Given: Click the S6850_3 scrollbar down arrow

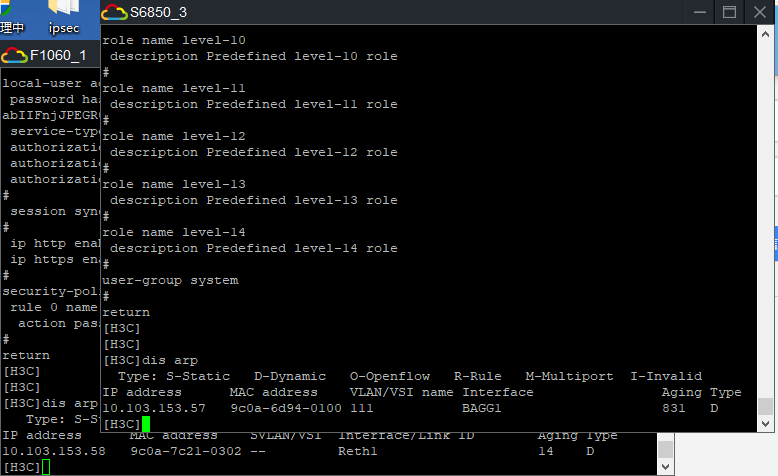Looking at the screenshot, I should point(765,424).
